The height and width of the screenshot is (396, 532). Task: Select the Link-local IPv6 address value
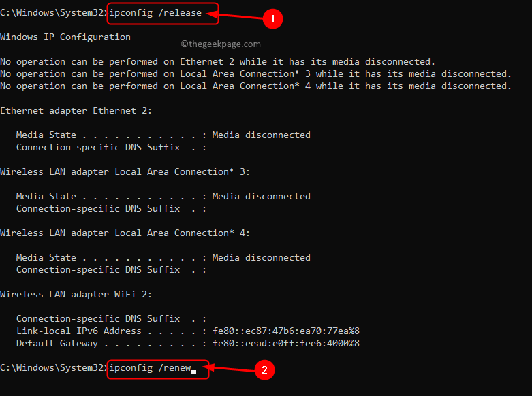pos(286,331)
